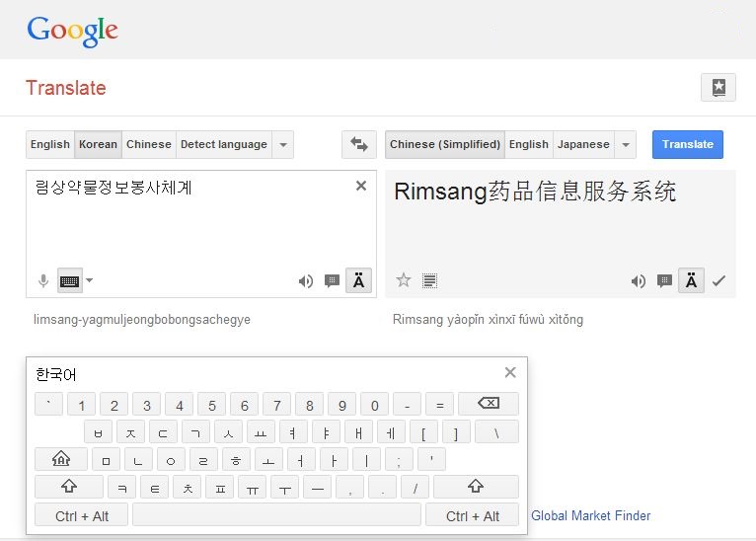
Task: Listen to the source Korean text
Action: point(306,281)
